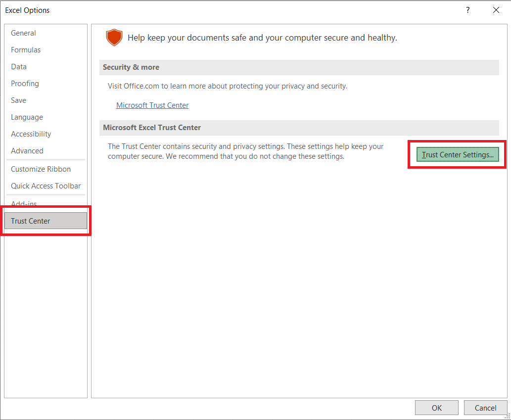
Task: Switch to the Data options page
Action: coord(19,67)
